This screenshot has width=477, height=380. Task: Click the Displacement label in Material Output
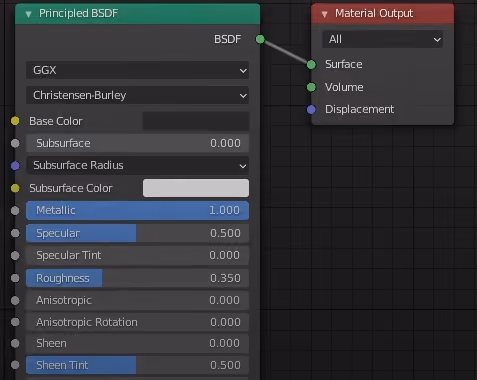pos(359,109)
